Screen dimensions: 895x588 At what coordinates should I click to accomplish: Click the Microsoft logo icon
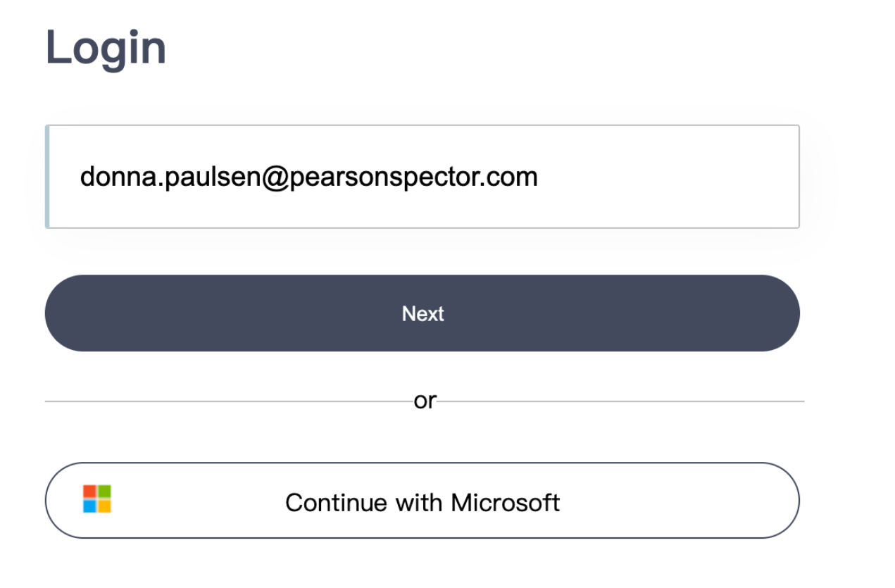(97, 499)
